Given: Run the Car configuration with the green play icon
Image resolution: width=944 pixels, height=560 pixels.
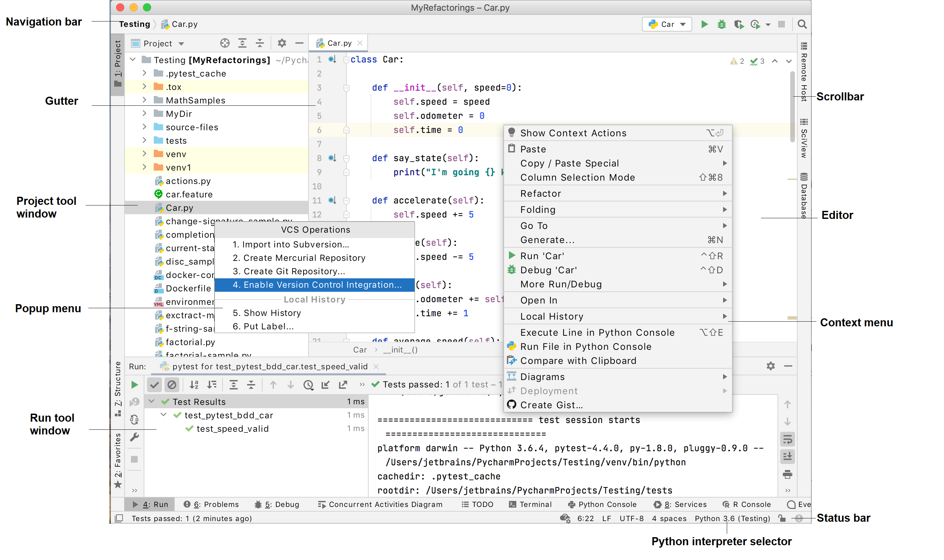Looking at the screenshot, I should [704, 24].
